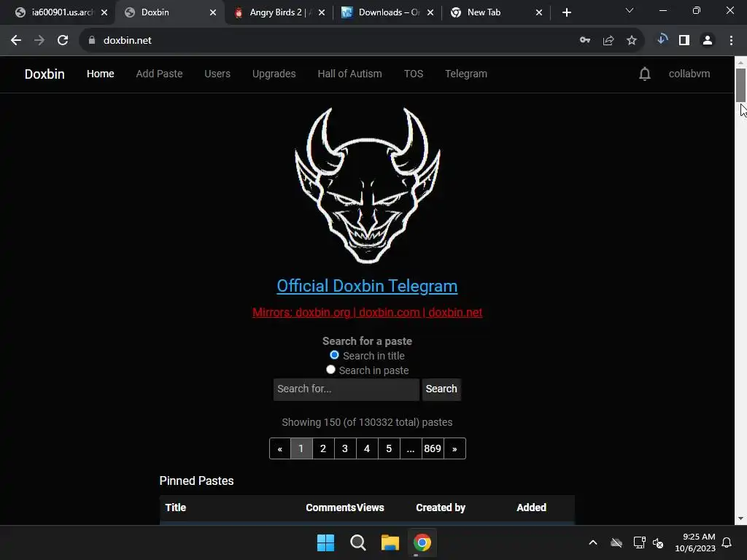Viewport: 747px width, 560px height.
Task: Open the Users nav item
Action: point(217,74)
